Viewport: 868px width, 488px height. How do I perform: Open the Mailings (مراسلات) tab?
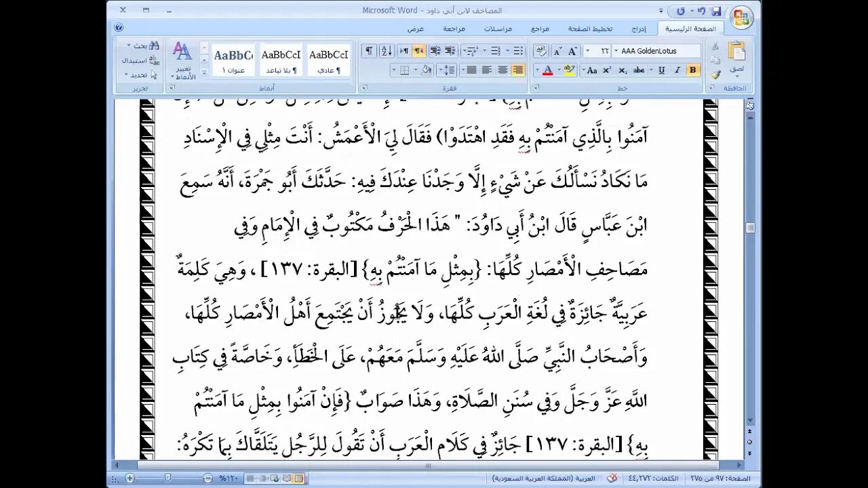498,28
